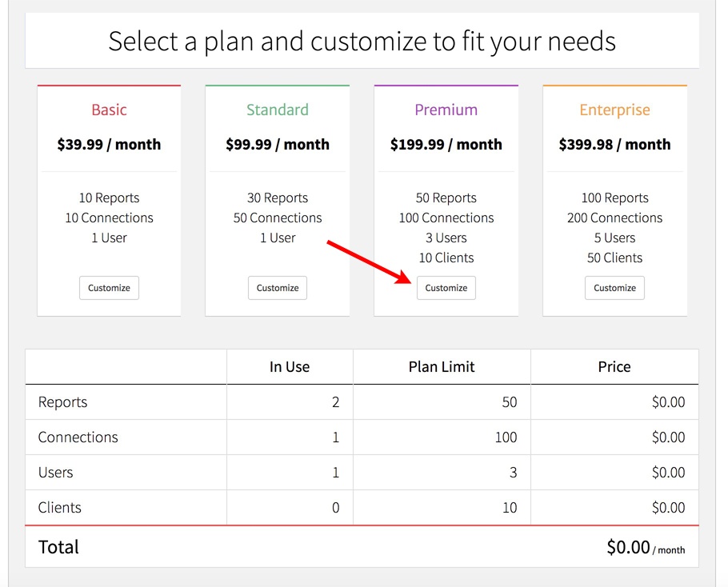728x587 pixels.
Task: Click Customize under the Standard plan
Action: [x=277, y=288]
